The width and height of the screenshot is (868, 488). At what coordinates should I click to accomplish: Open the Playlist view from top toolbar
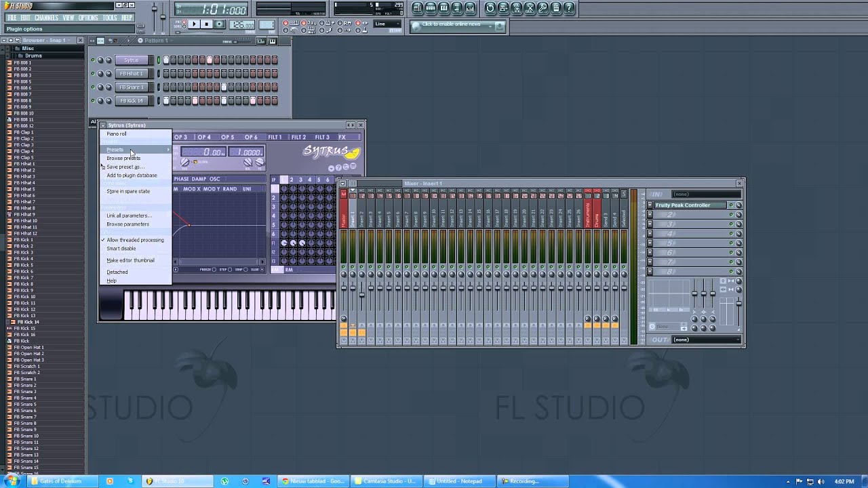tap(418, 8)
